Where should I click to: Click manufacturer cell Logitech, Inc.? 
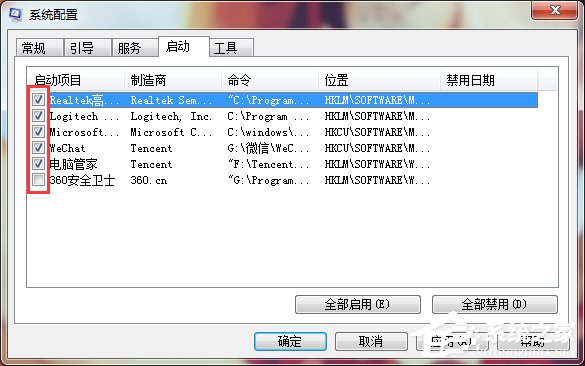tap(171, 116)
